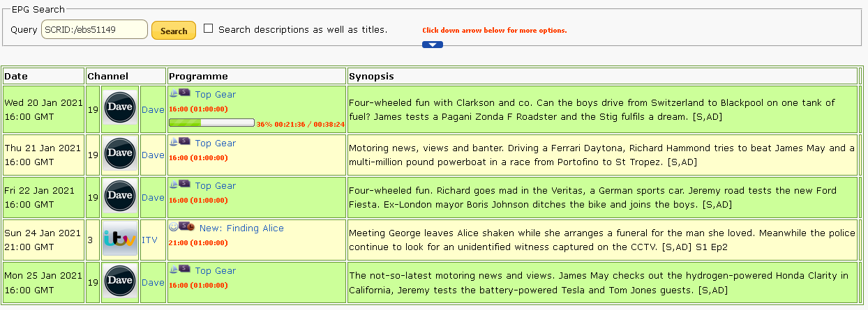The height and width of the screenshot is (310, 868).
Task: Open Top Gear link for Mon 25 Jan
Action: 215,271
